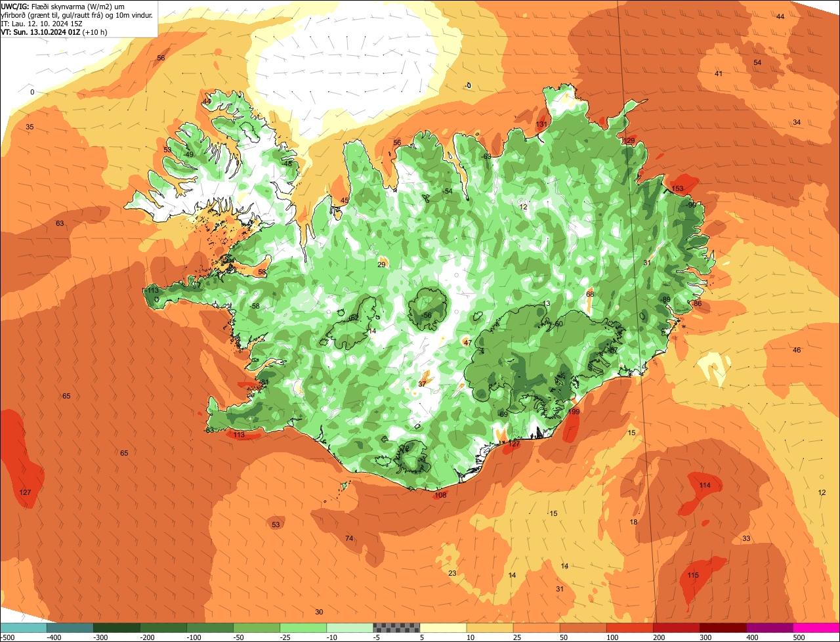
Task: Click the map value 30 near the bottom edge
Action: click(x=319, y=612)
